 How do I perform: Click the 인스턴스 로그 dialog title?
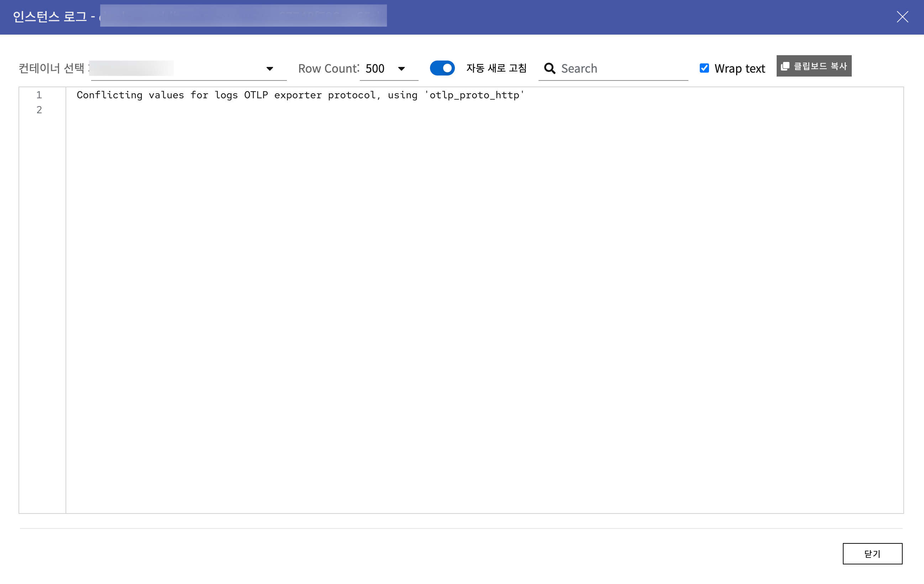click(x=50, y=17)
